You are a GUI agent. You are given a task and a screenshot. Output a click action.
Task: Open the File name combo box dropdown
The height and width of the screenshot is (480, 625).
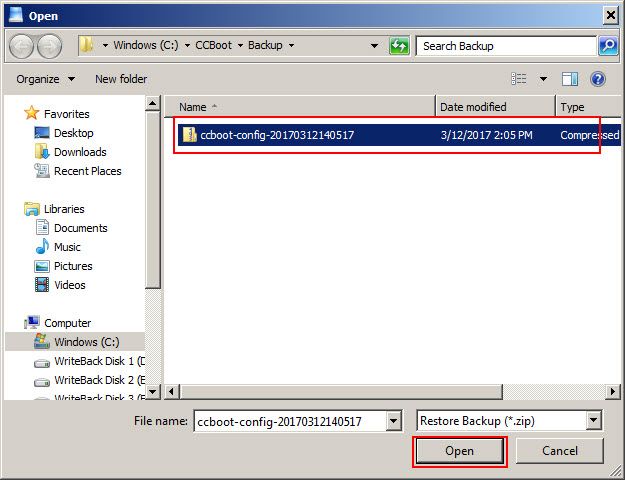tap(393, 421)
